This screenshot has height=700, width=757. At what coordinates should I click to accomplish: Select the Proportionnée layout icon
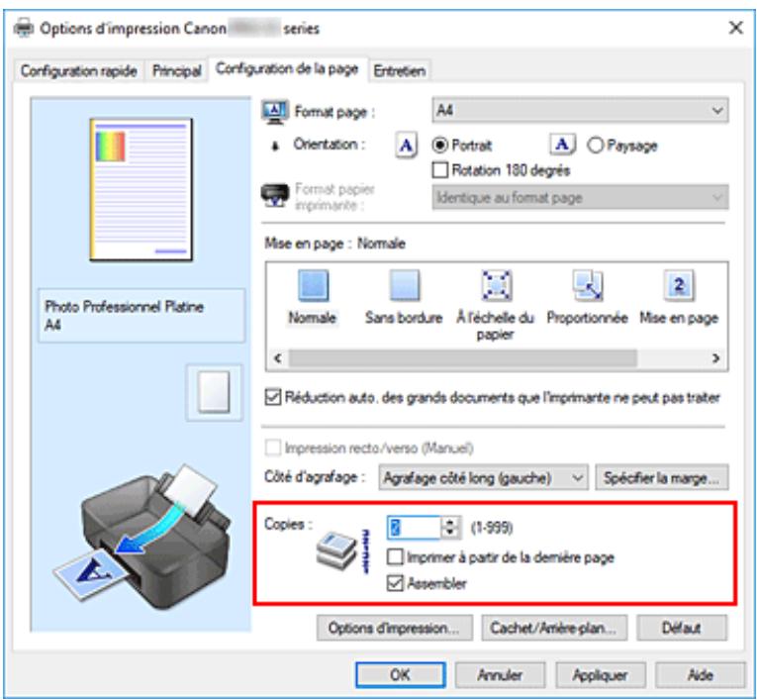[587, 285]
